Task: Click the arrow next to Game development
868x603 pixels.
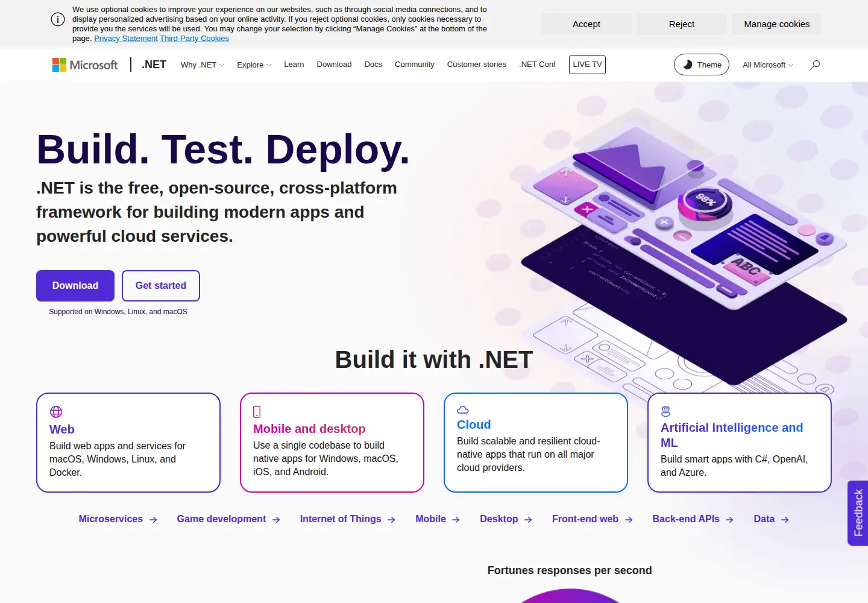Action: [x=276, y=519]
